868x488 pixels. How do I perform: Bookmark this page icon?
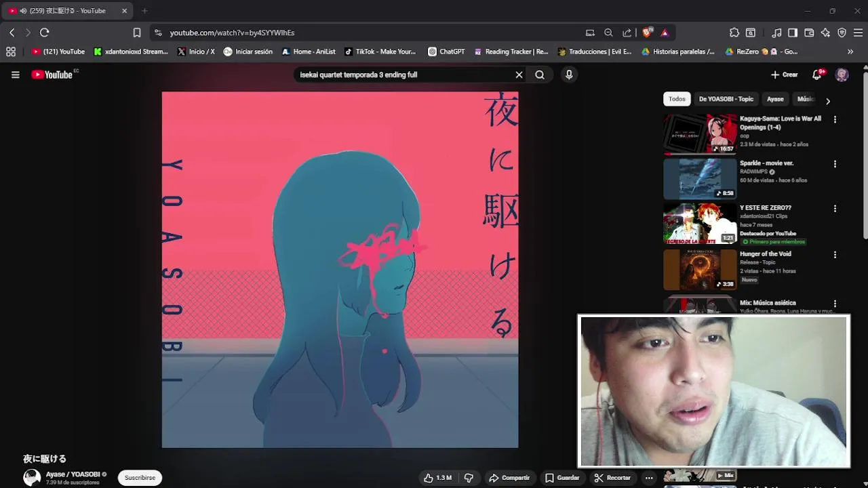pos(137,33)
